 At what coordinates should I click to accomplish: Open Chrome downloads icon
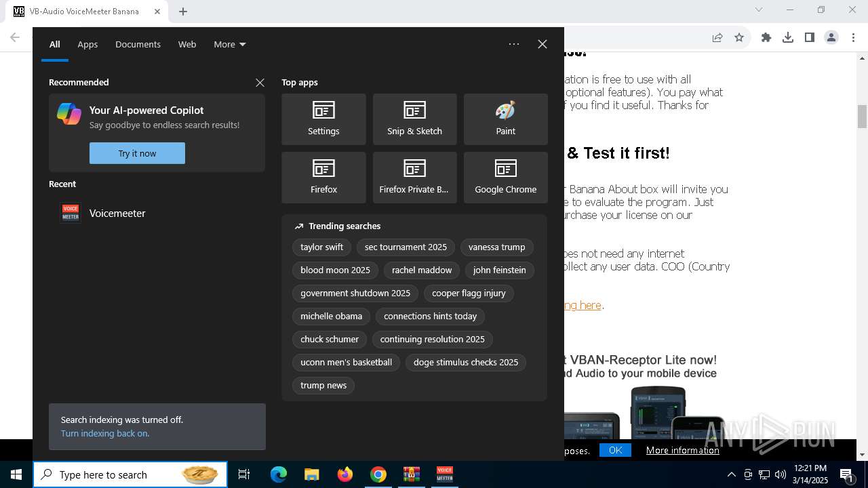(x=788, y=38)
